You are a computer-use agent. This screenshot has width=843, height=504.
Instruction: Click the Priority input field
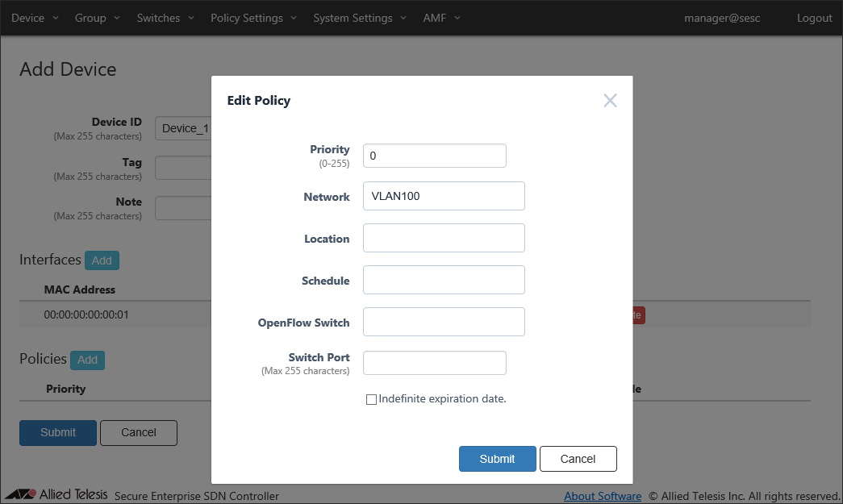point(434,156)
